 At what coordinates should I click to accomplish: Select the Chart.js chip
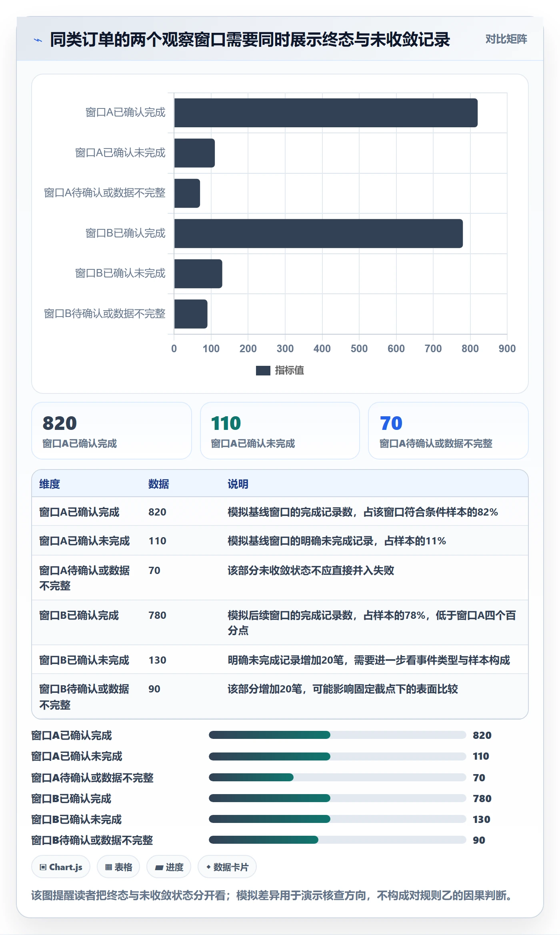pyautogui.click(x=61, y=867)
